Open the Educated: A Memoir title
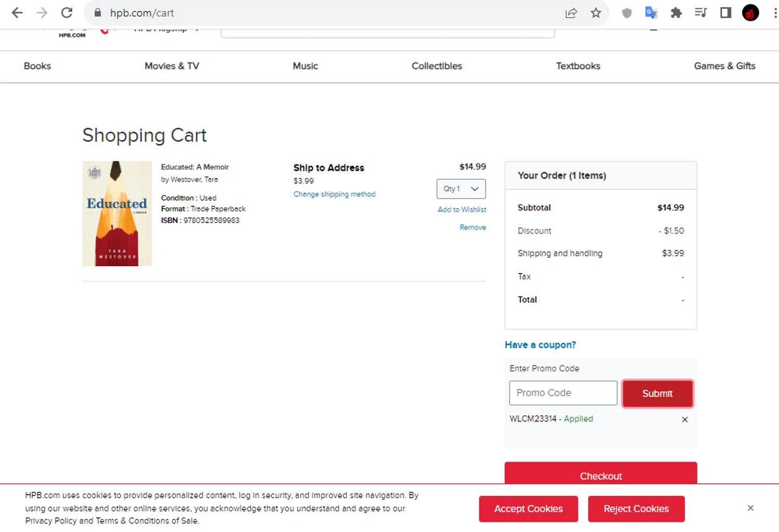 pyautogui.click(x=195, y=167)
